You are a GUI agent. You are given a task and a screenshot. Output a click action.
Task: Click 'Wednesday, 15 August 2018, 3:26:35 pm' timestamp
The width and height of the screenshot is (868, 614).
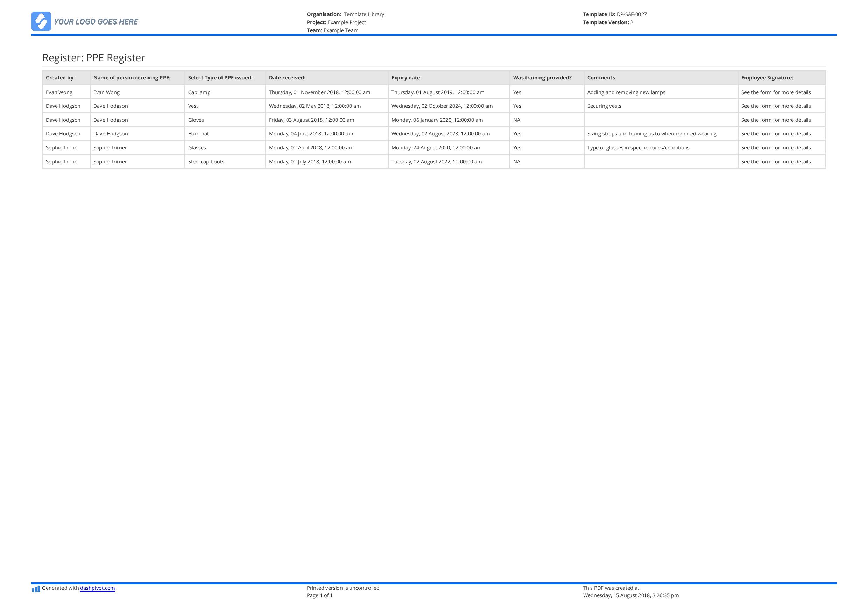coord(630,595)
